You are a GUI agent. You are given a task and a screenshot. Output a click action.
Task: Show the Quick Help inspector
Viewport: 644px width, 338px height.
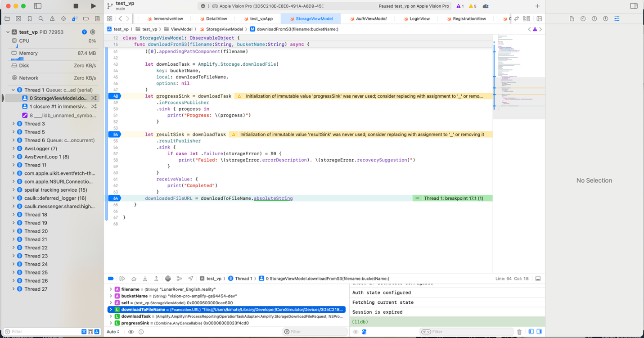pos(594,19)
